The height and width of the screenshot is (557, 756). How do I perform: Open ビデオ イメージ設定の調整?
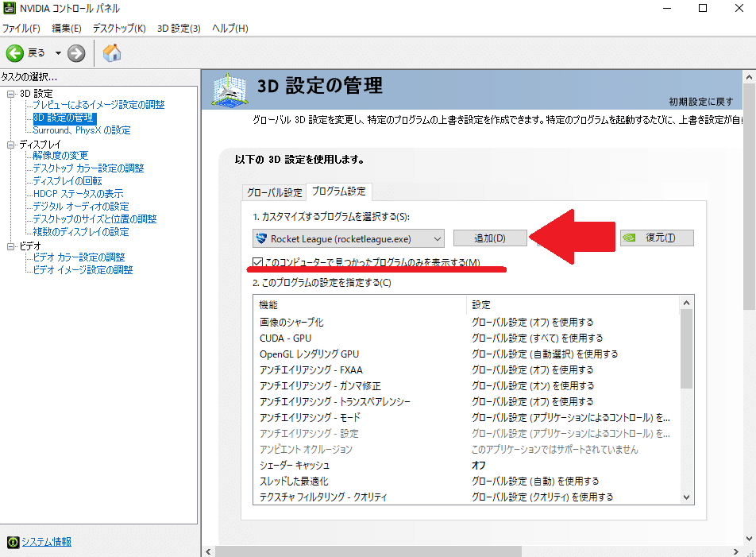pos(83,270)
